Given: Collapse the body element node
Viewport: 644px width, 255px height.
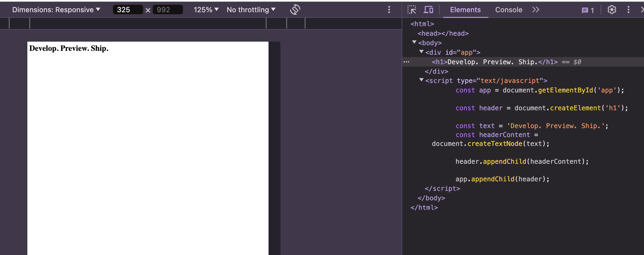Looking at the screenshot, I should 414,42.
